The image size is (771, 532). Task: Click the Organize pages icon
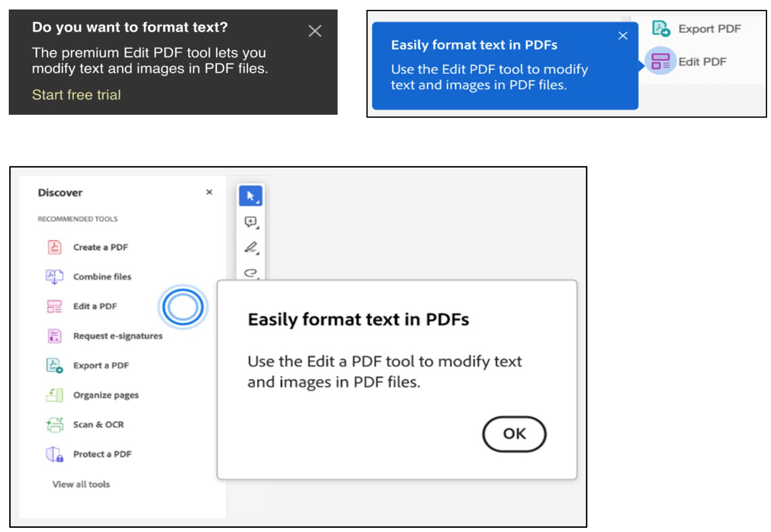(x=54, y=395)
